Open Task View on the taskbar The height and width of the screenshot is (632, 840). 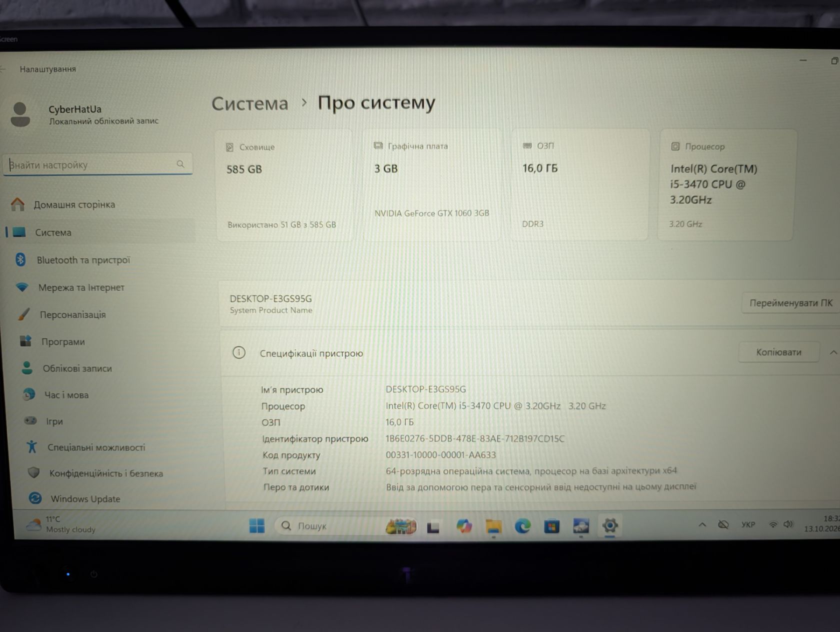click(433, 527)
